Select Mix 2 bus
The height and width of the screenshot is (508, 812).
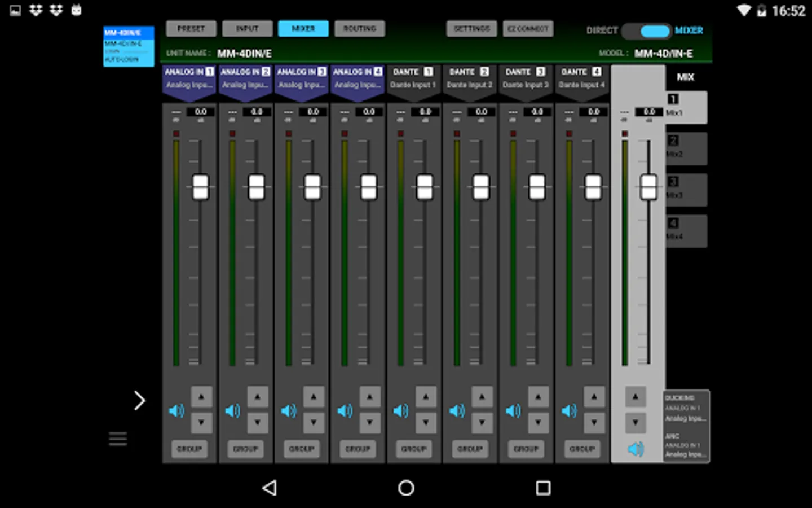pyautogui.click(x=686, y=148)
